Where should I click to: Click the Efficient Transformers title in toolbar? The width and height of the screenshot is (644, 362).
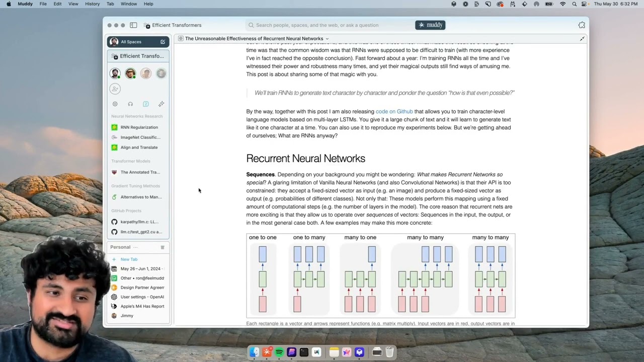point(177,25)
